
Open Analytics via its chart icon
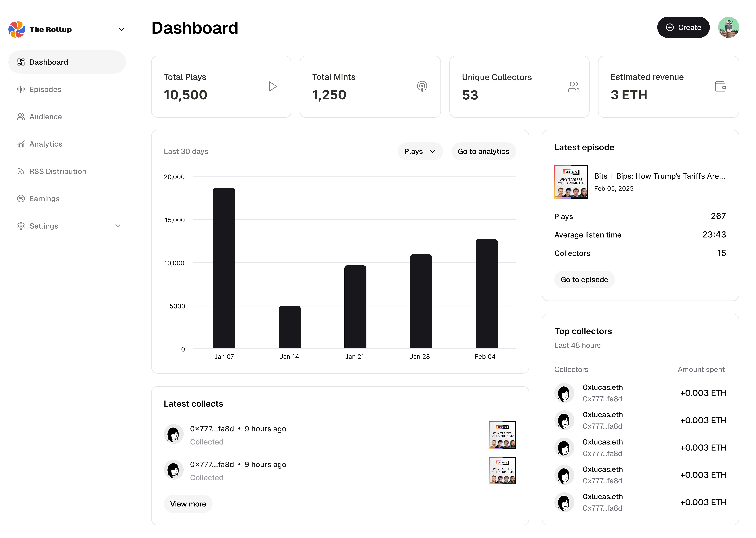[x=21, y=144]
